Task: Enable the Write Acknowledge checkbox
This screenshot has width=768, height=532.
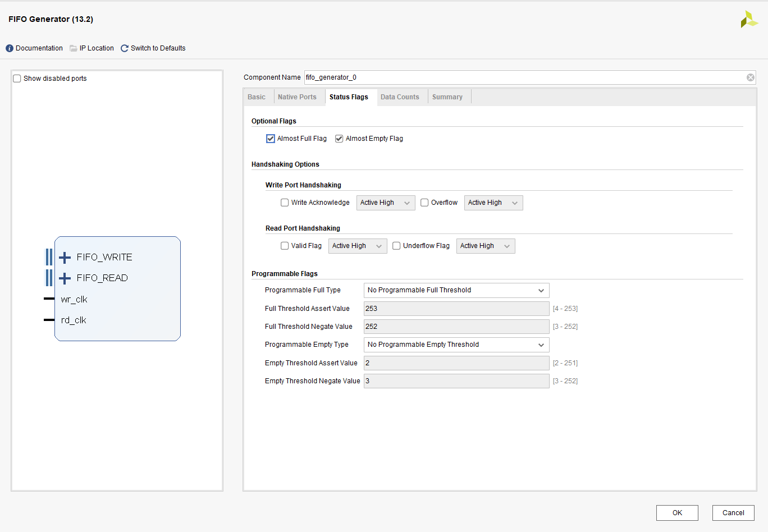Action: coord(285,203)
